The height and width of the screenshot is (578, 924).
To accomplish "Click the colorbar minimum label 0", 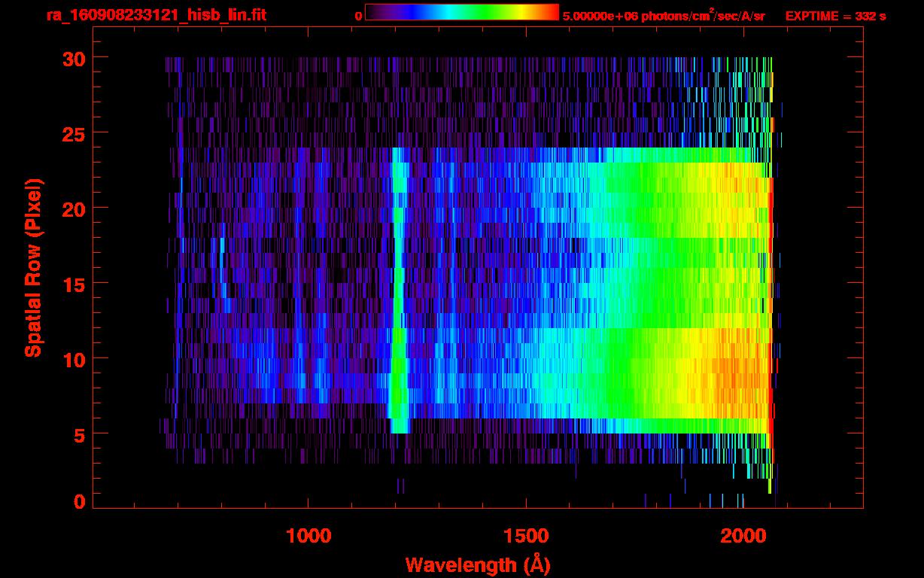I will point(359,16).
